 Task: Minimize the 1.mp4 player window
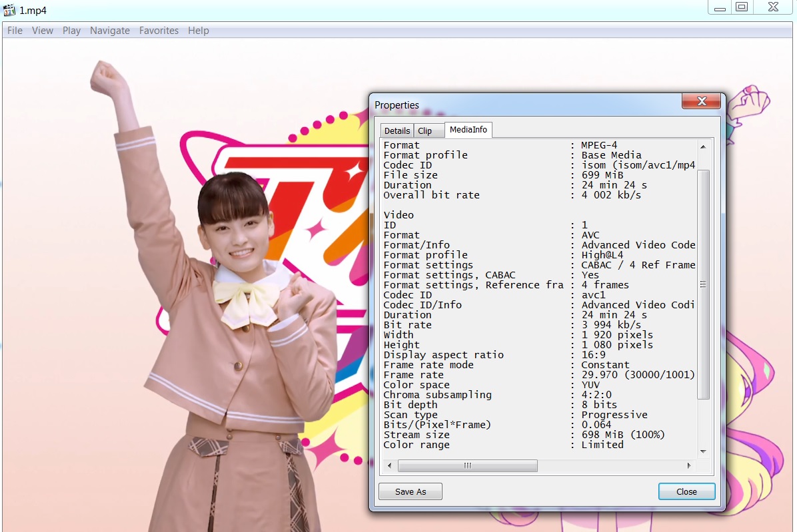point(720,7)
